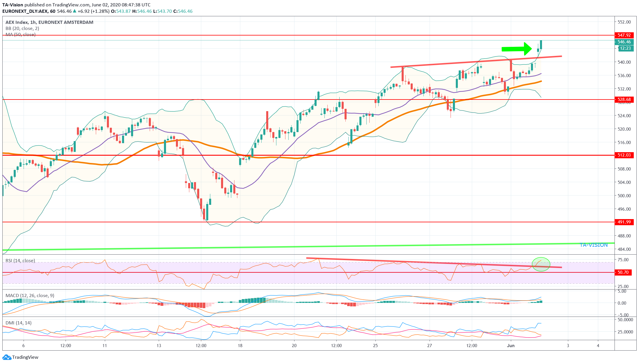639x364 pixels.
Task: Click the O:543.87 open value in header
Action: 121,11
